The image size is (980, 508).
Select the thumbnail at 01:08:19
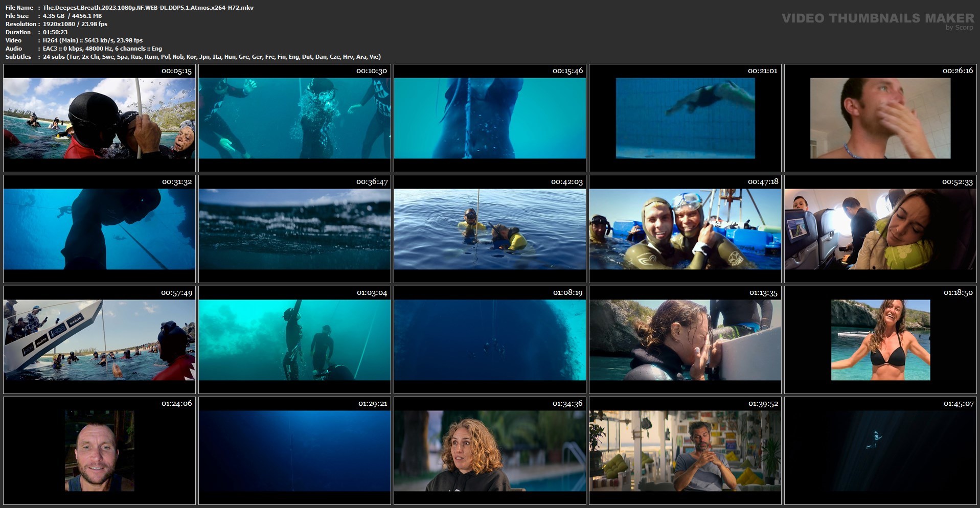click(x=490, y=340)
